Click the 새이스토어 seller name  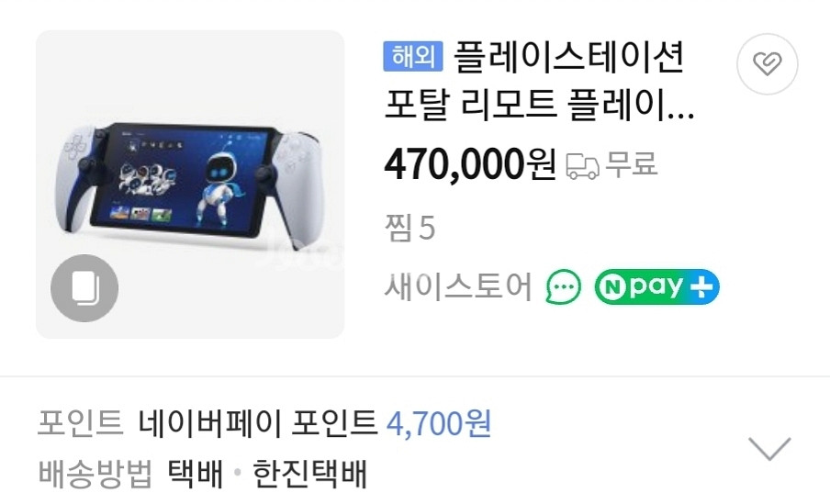pos(458,287)
